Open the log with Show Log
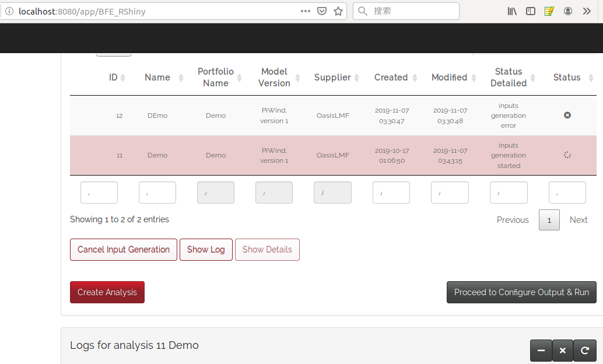The height and width of the screenshot is (364, 603). pos(206,249)
